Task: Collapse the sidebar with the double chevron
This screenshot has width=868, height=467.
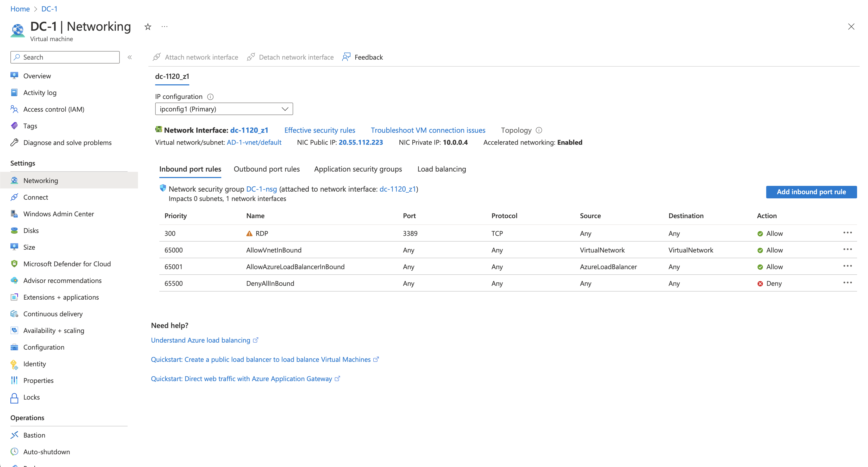Action: [130, 57]
